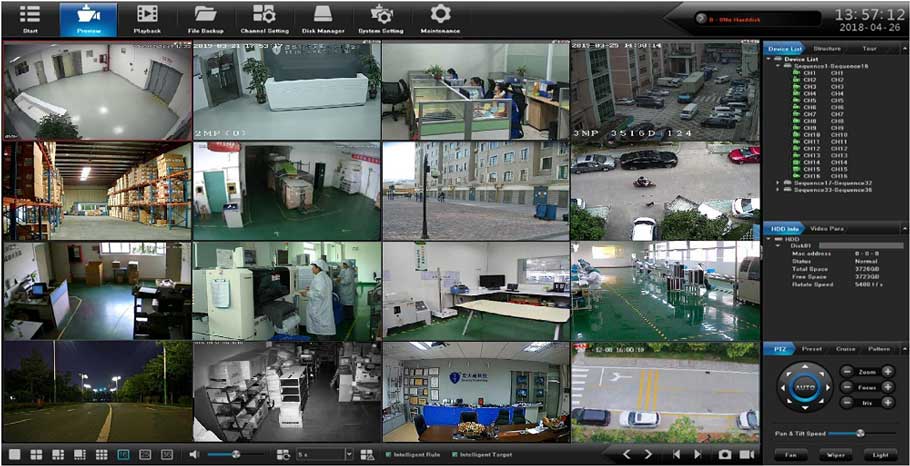Toggle the Intelligent Target checkbox

point(451,455)
